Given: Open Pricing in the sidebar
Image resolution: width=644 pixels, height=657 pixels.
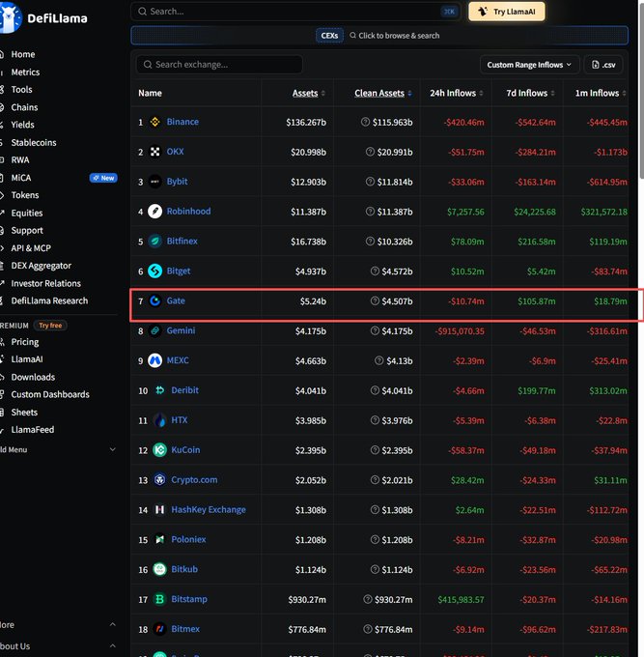Looking at the screenshot, I should click(25, 342).
